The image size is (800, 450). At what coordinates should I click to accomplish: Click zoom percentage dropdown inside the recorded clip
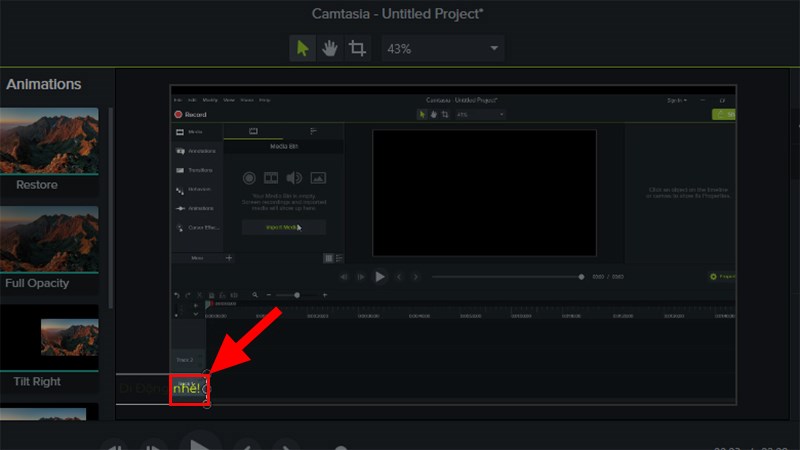[x=480, y=114]
